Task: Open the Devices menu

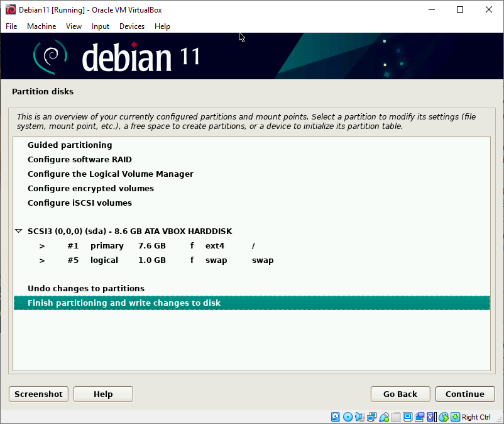Action: 132,26
